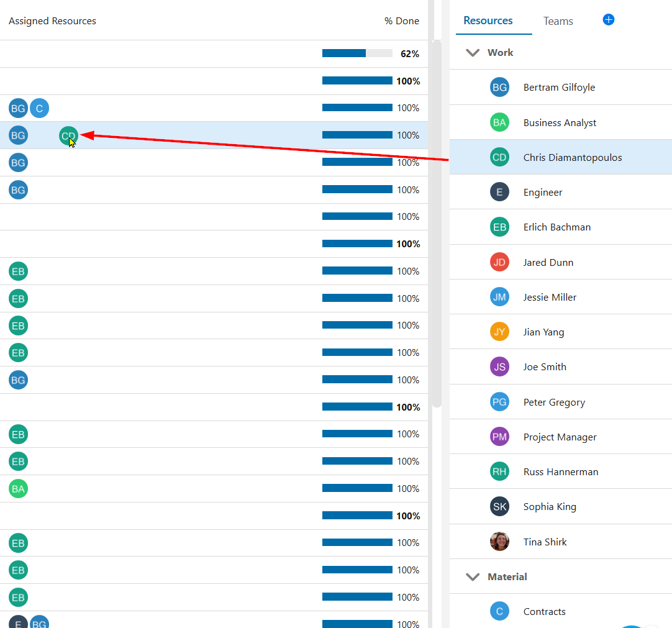The height and width of the screenshot is (628, 672).
Task: Click the Assigned Resources column header
Action: pyautogui.click(x=52, y=21)
